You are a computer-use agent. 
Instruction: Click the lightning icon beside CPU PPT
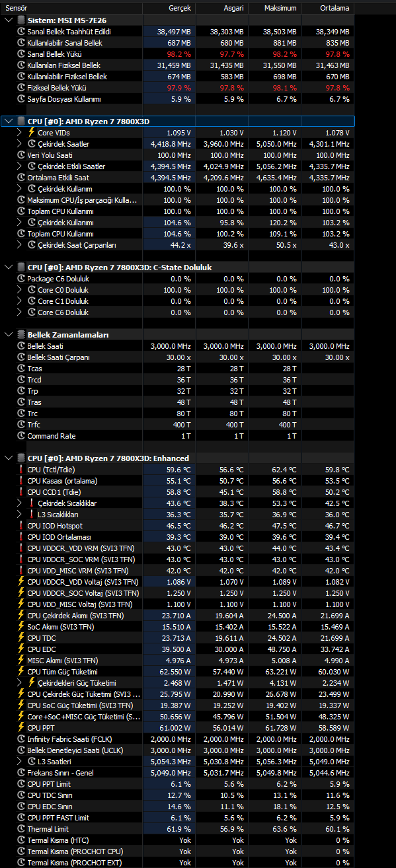pyautogui.click(x=20, y=728)
